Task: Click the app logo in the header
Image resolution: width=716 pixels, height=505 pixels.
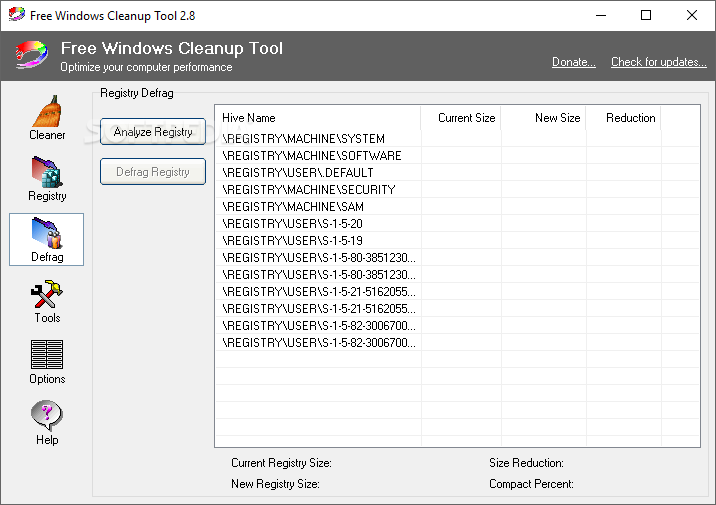Action: point(32,55)
